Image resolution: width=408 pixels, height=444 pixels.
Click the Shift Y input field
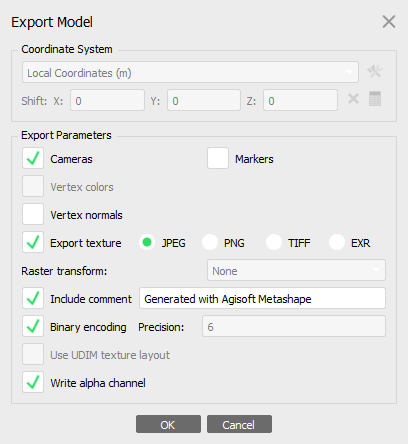(204, 100)
